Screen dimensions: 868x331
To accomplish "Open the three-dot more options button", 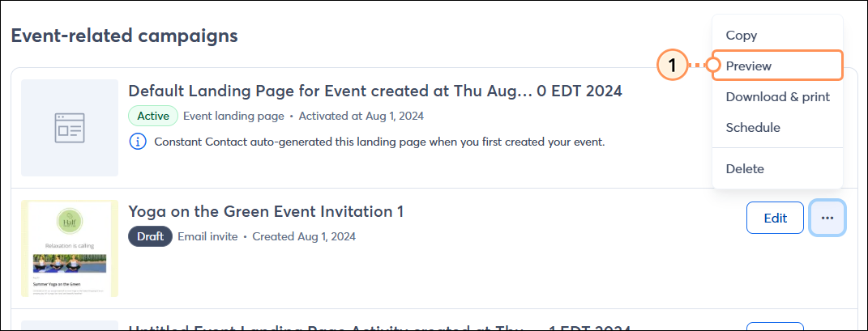I will coord(827,218).
